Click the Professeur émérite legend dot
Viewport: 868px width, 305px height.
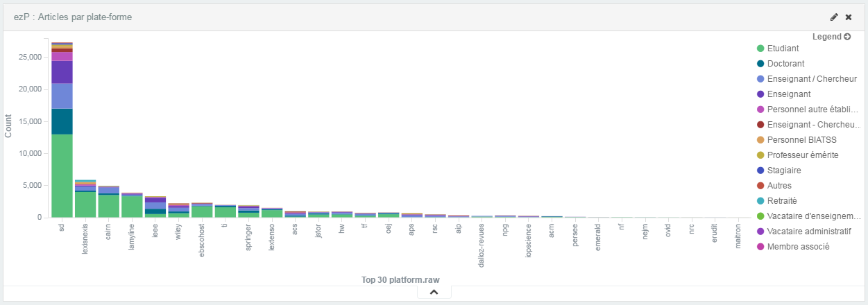(x=760, y=155)
